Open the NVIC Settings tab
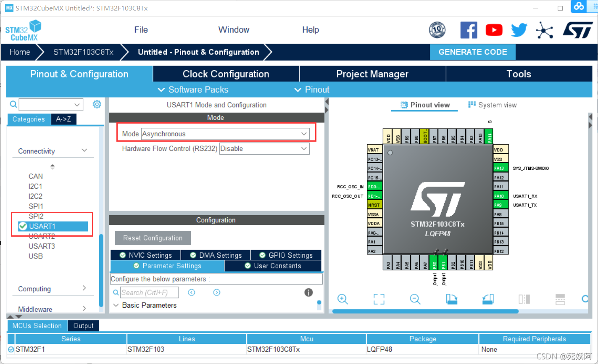Viewport: 598px width, 364px height. [x=145, y=255]
